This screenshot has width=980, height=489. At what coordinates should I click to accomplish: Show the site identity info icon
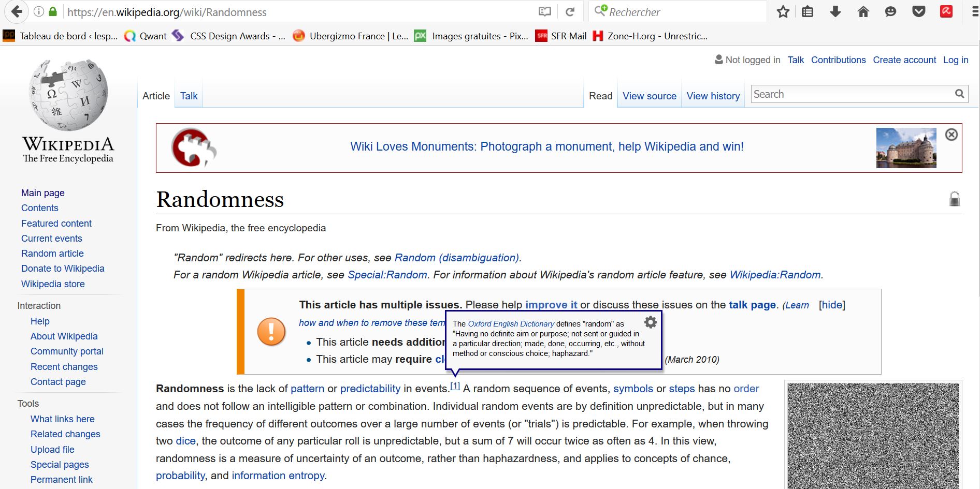point(39,12)
